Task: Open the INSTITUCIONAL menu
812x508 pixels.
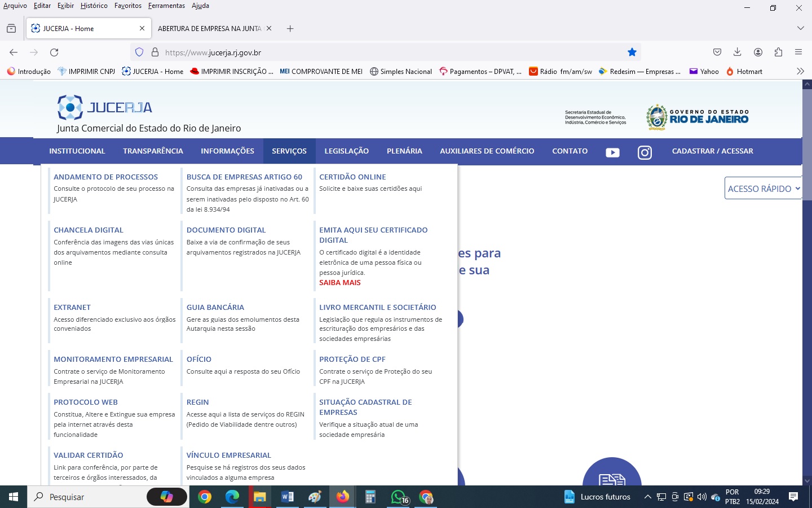Action: coord(77,151)
